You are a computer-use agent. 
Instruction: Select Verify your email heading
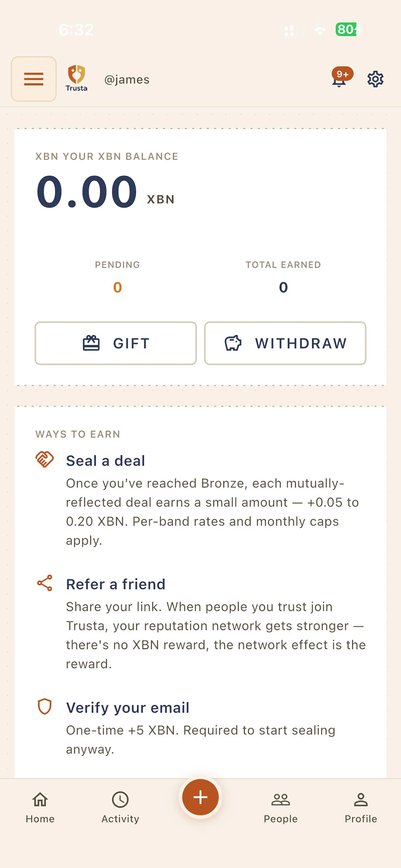(128, 708)
